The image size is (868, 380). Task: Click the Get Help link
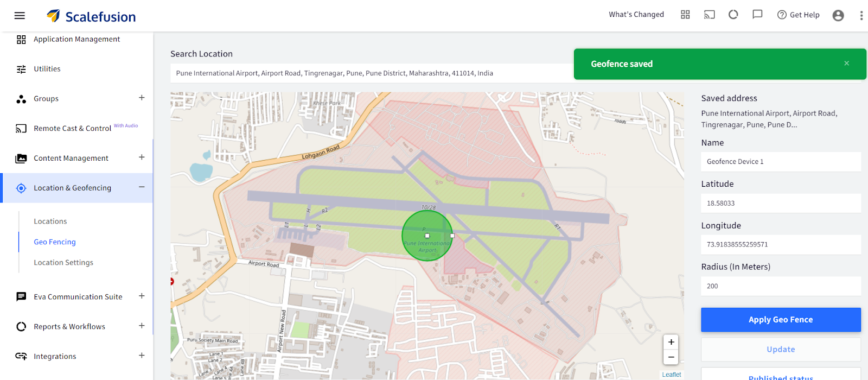click(799, 15)
